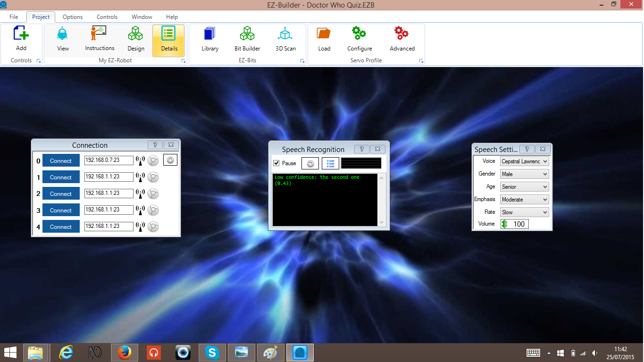Viewport: 644px width, 362px height.
Task: Click Connect for board 4
Action: [x=61, y=227]
